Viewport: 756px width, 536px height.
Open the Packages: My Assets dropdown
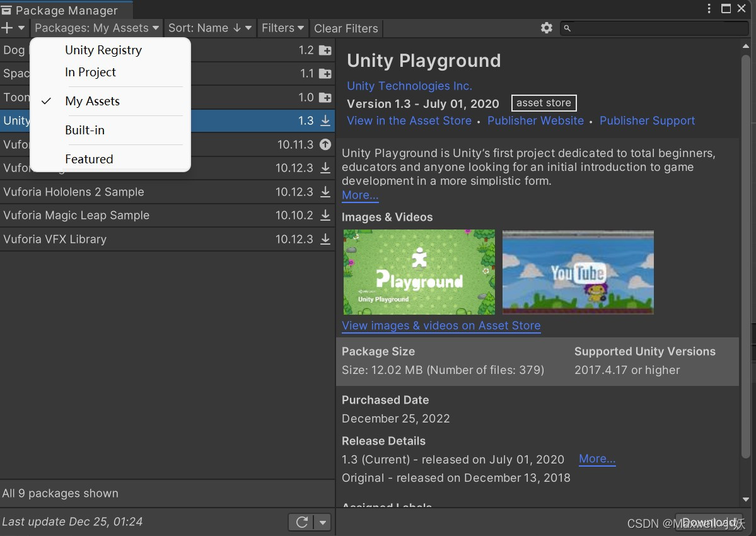(96, 28)
